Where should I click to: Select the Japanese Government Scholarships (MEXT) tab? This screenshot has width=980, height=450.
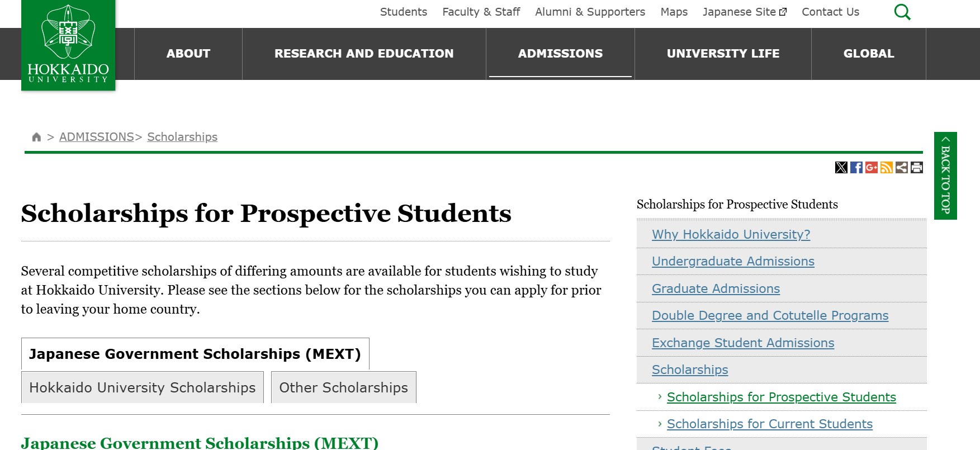195,354
